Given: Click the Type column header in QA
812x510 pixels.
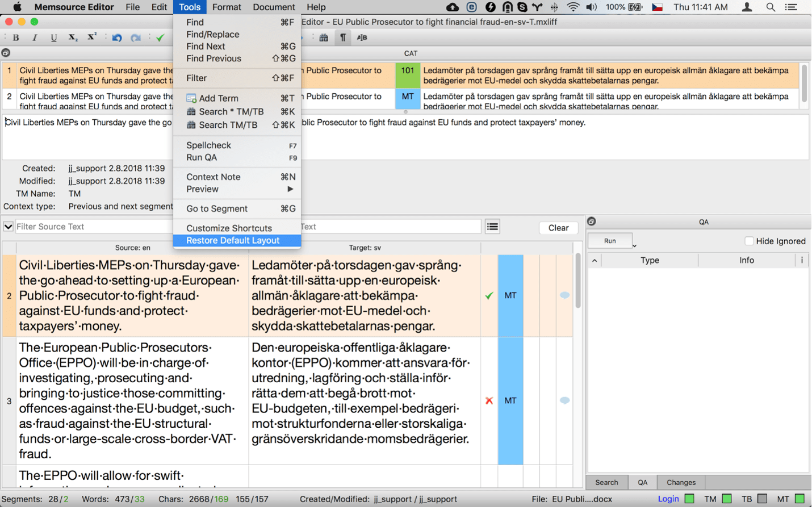Looking at the screenshot, I should 650,260.
